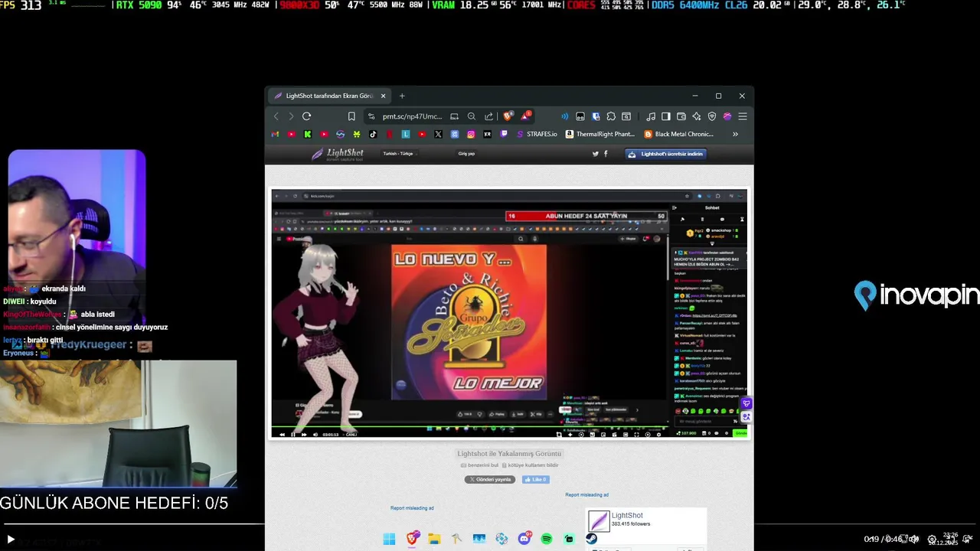The image size is (980, 551).
Task: Click the LightShot Facebook page widget name
Action: point(627,516)
